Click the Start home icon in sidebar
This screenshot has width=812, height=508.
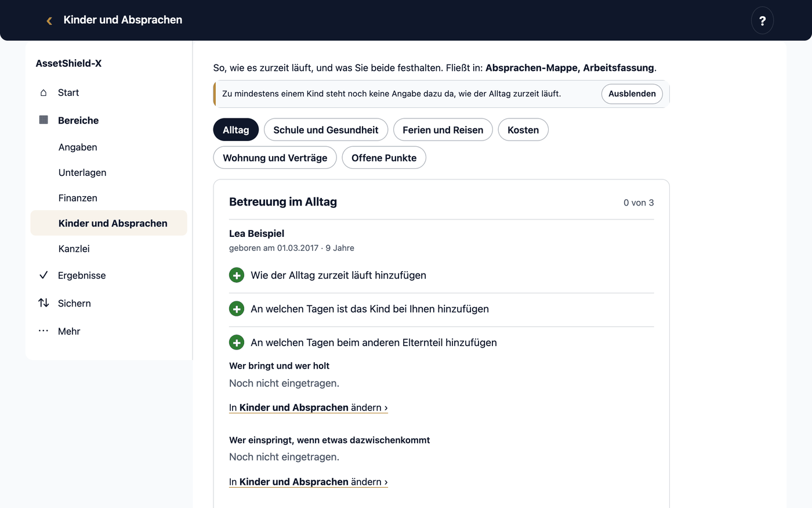pyautogui.click(x=43, y=92)
